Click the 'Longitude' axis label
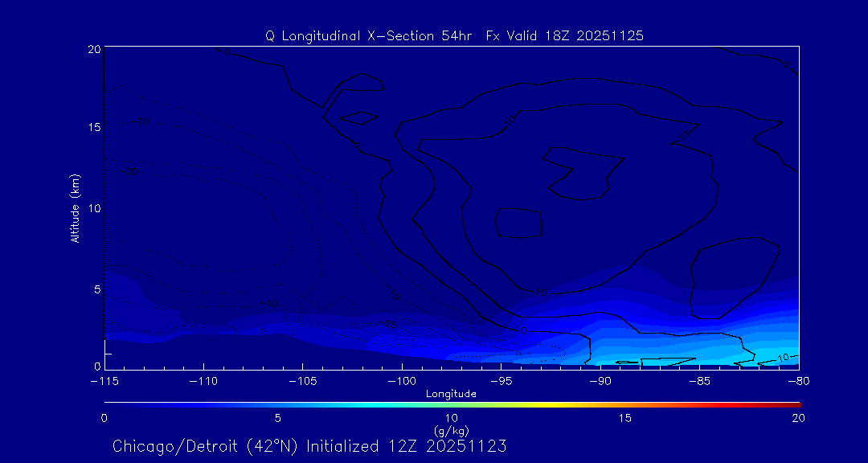This screenshot has width=868, height=463. 451,394
